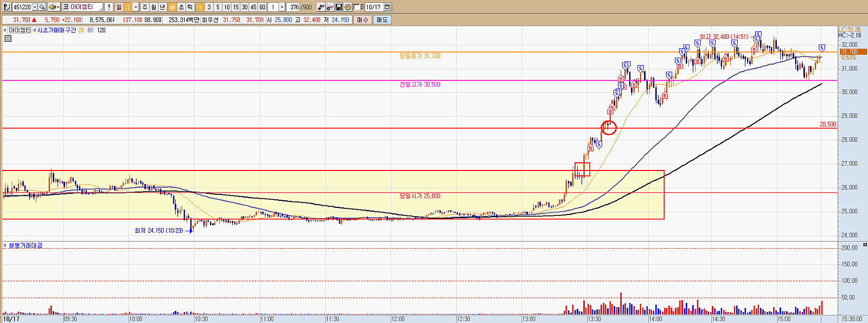Expand the dropdown after the orange 1 next to 일
This screenshot has height=323, width=868.
point(136,7)
